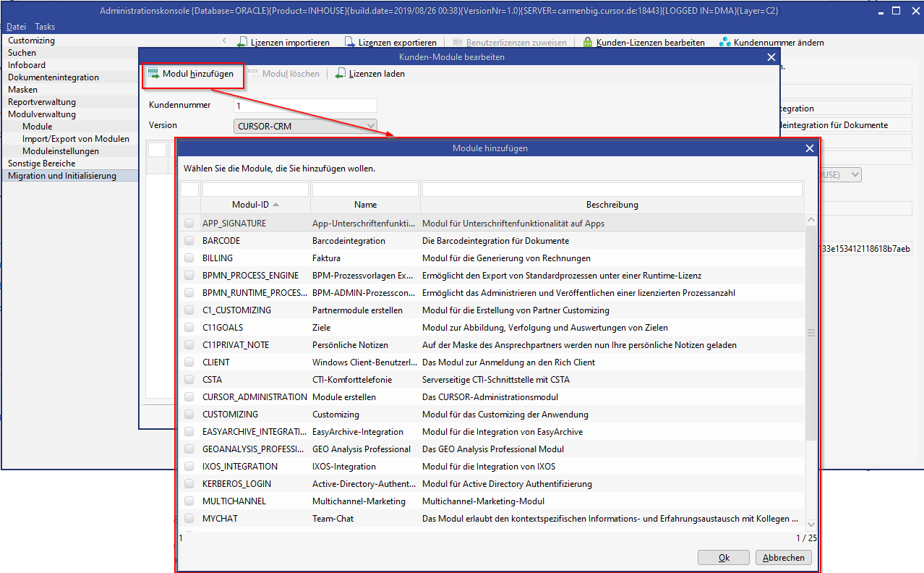Select Moduleinstellungen in the sidebar tree
924x573 pixels.
point(61,151)
